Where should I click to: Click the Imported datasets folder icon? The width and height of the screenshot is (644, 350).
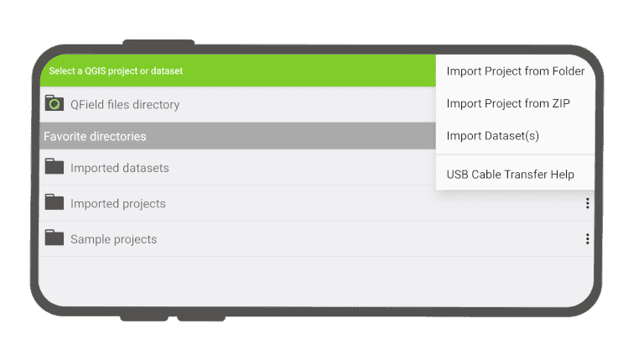click(55, 167)
